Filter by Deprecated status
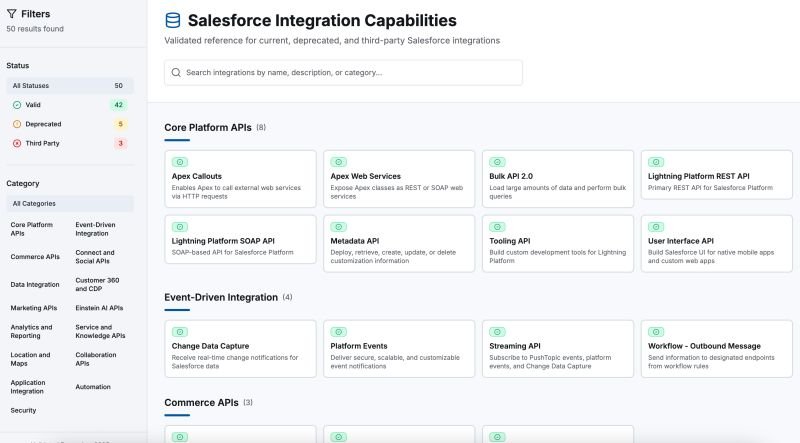This screenshot has width=800, height=443. tap(70, 124)
